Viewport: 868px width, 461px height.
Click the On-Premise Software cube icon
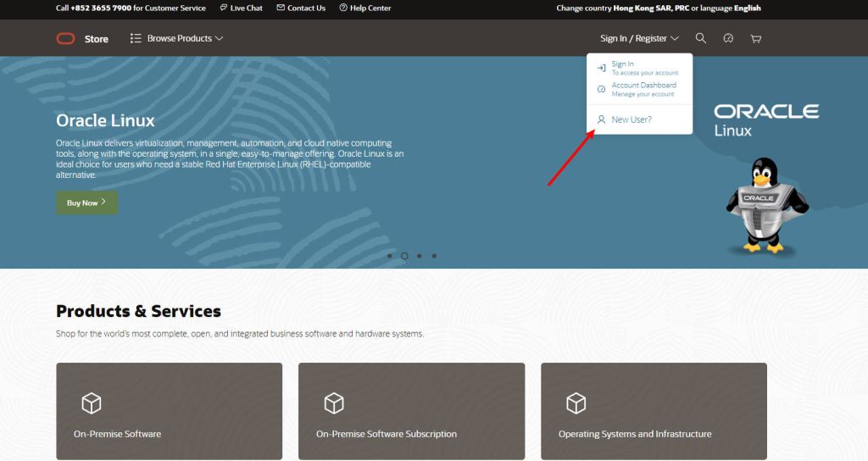click(x=92, y=403)
